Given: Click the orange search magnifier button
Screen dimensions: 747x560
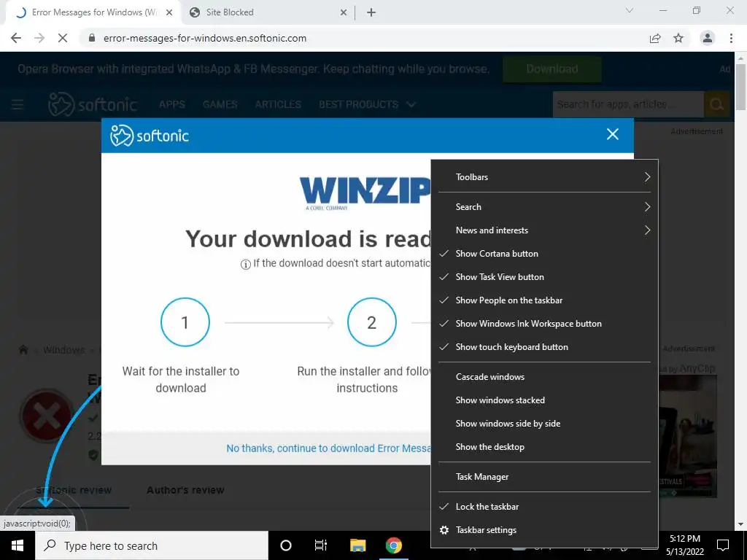Looking at the screenshot, I should coord(716,104).
